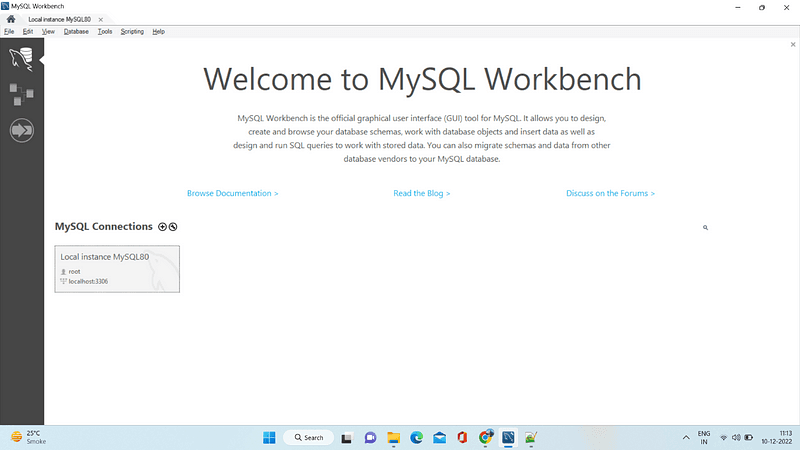Open the weather widget showing 25°C Smoke
This screenshot has height=450, width=800.
[x=29, y=437]
